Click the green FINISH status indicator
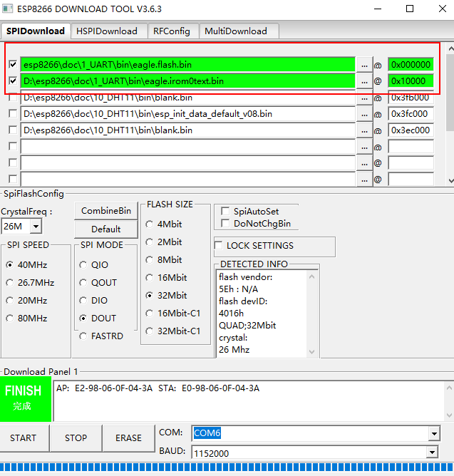The image size is (454, 476). [26, 399]
